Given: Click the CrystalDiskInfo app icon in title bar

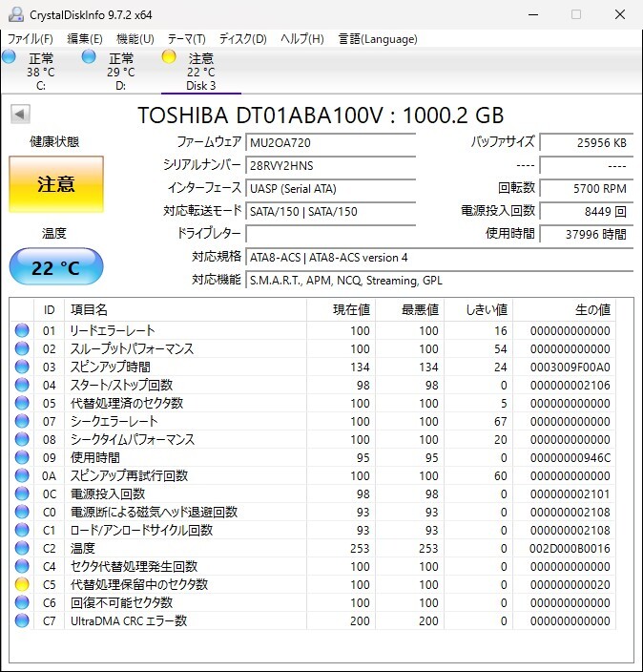Looking at the screenshot, I should 16,15.
